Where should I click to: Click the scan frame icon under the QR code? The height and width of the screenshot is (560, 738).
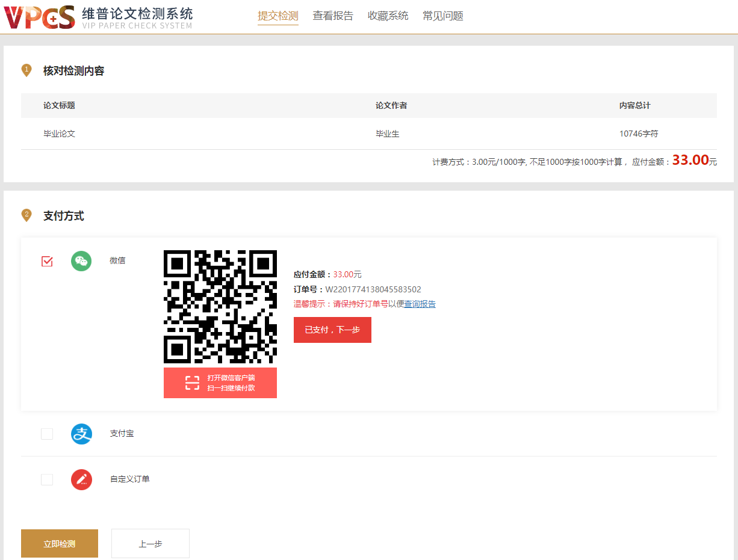[192, 383]
